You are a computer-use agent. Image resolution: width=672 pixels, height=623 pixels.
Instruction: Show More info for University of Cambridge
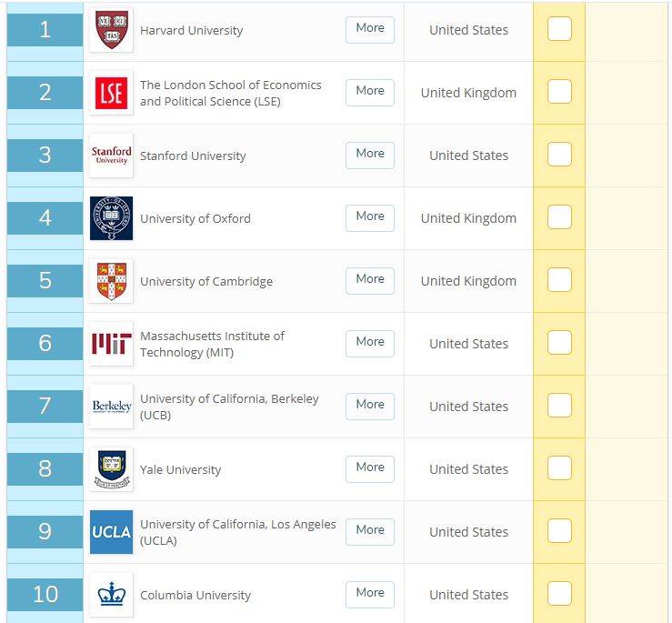[x=370, y=281]
